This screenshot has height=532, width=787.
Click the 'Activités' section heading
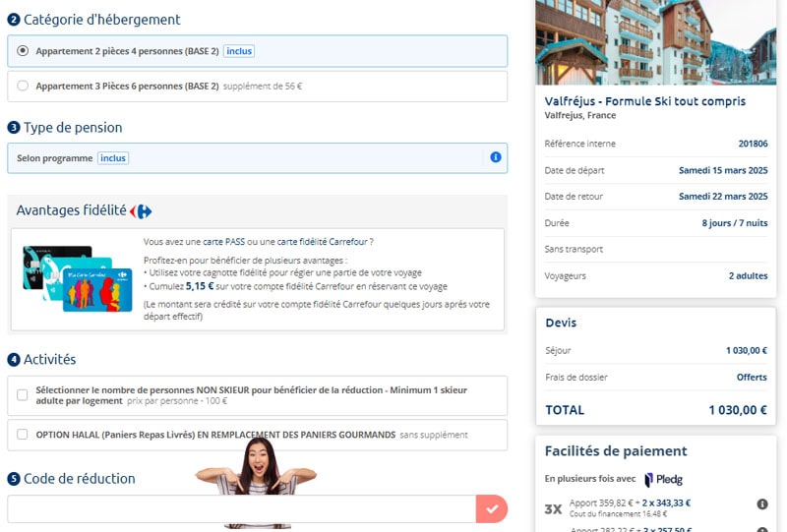tap(50, 359)
